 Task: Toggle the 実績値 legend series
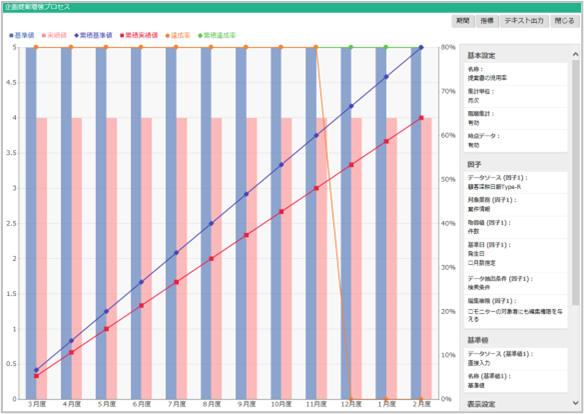click(x=54, y=35)
